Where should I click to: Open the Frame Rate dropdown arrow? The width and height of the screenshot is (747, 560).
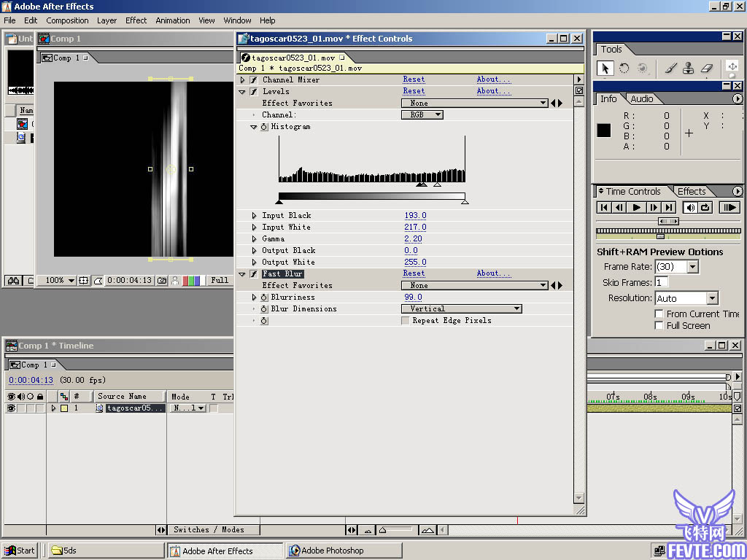(693, 267)
